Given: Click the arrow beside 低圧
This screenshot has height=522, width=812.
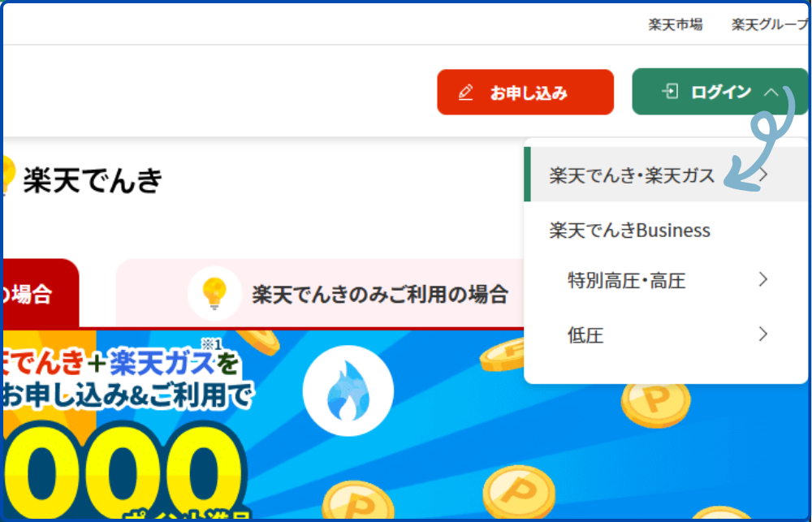Looking at the screenshot, I should pos(762,334).
